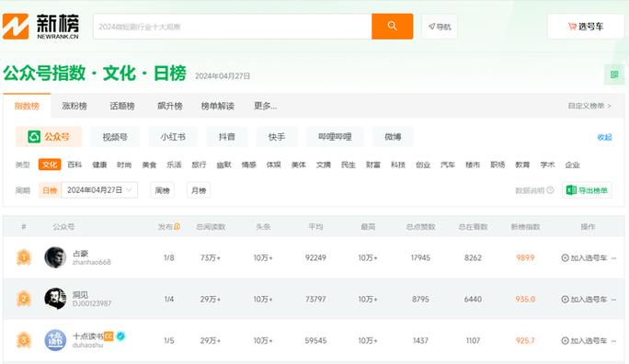
Task: Select the 微博 platform
Action: 393,137
